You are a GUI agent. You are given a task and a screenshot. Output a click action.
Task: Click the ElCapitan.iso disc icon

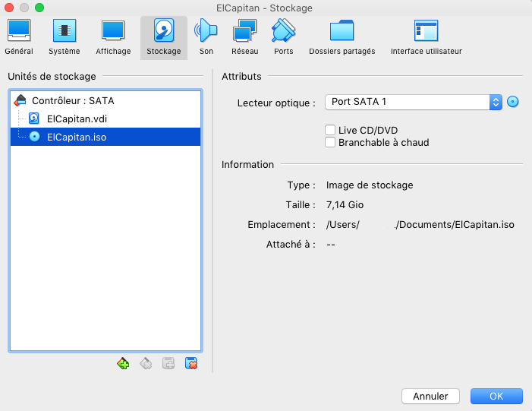pos(34,137)
